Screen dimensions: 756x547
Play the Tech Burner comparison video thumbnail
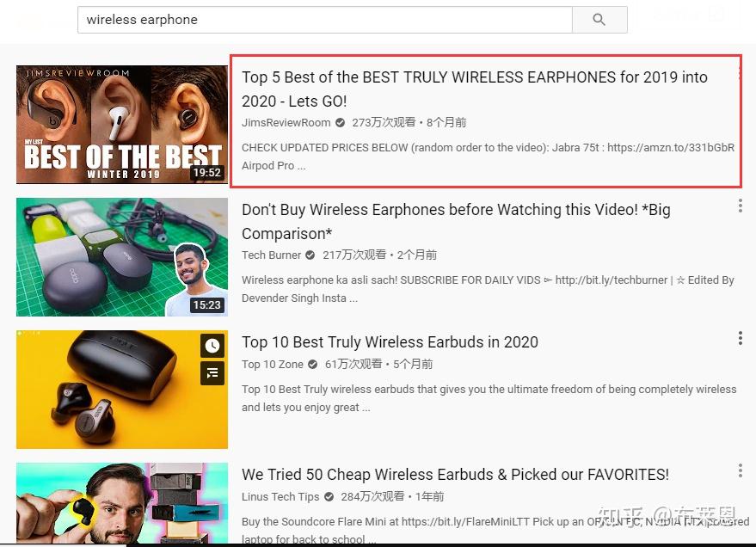point(121,256)
